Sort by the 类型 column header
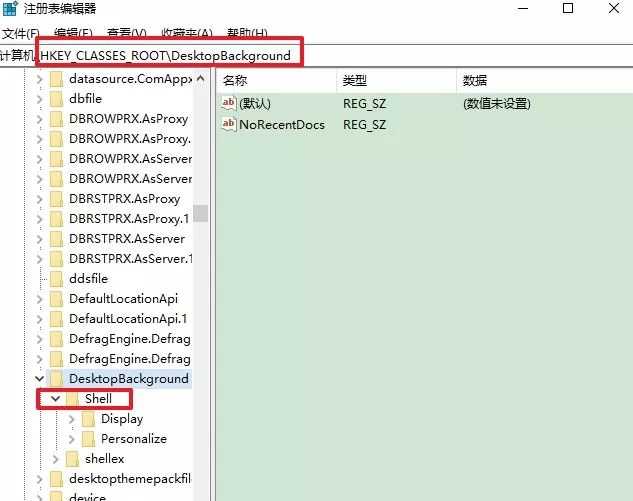 pos(396,81)
